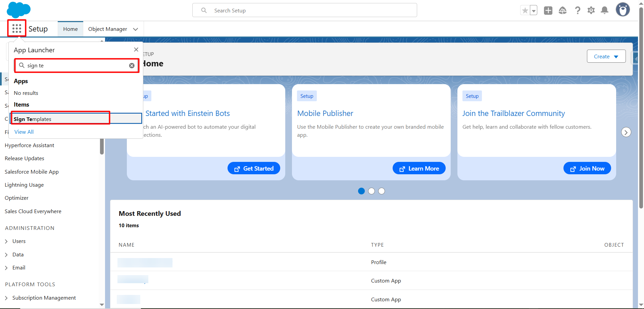Open the App Launcher waffle icon

point(17,28)
